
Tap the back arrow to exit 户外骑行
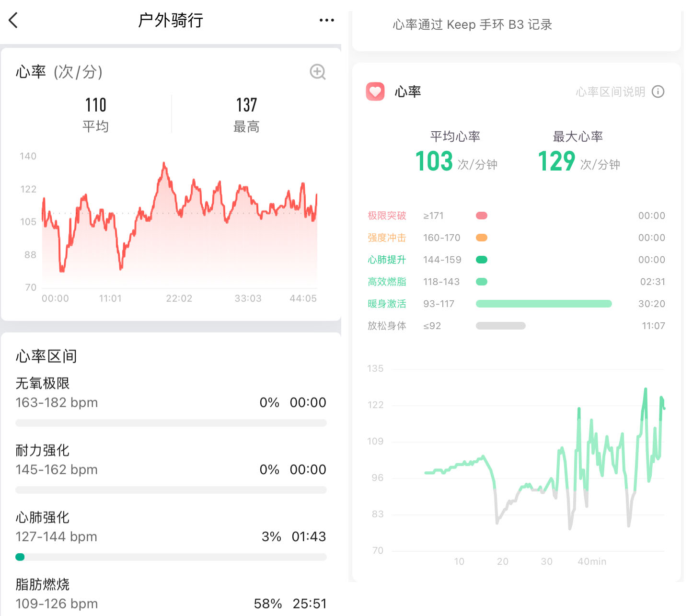[x=13, y=20]
